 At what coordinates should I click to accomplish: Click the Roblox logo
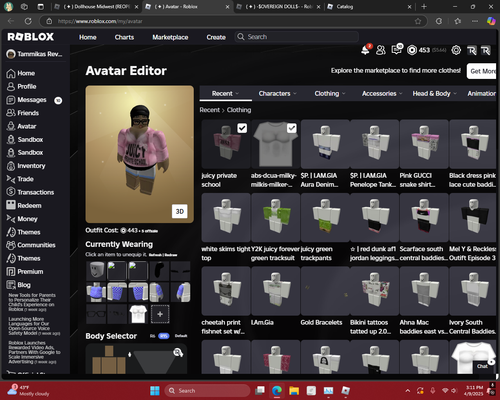tap(31, 37)
